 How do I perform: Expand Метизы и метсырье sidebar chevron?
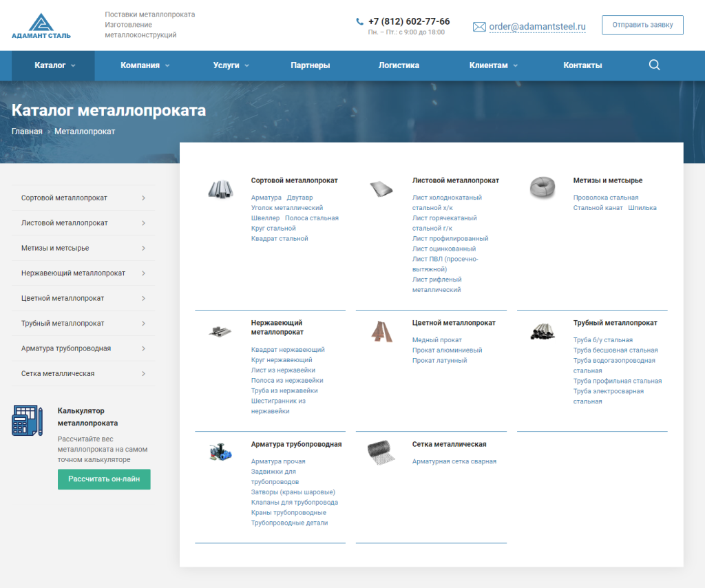pyautogui.click(x=143, y=248)
